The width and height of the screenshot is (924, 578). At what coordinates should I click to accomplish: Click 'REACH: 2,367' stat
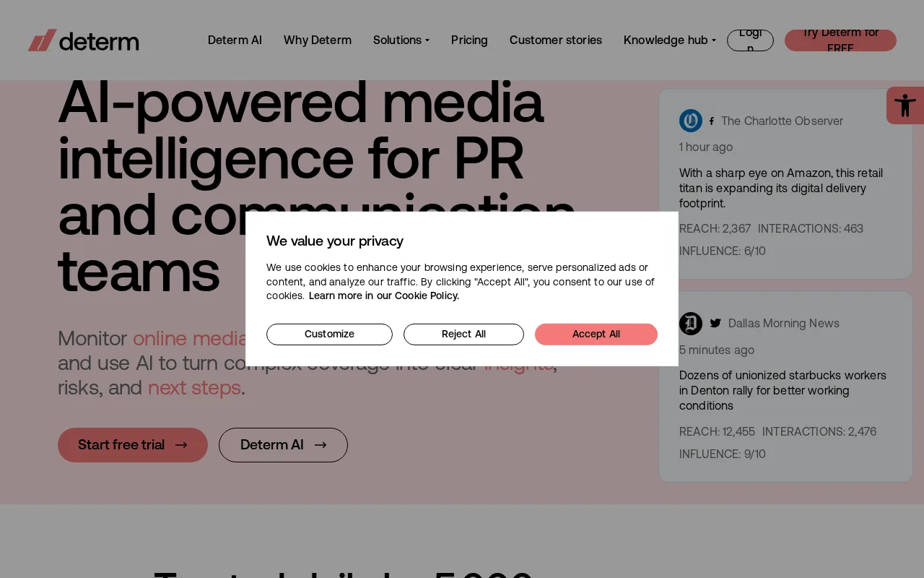(x=715, y=228)
